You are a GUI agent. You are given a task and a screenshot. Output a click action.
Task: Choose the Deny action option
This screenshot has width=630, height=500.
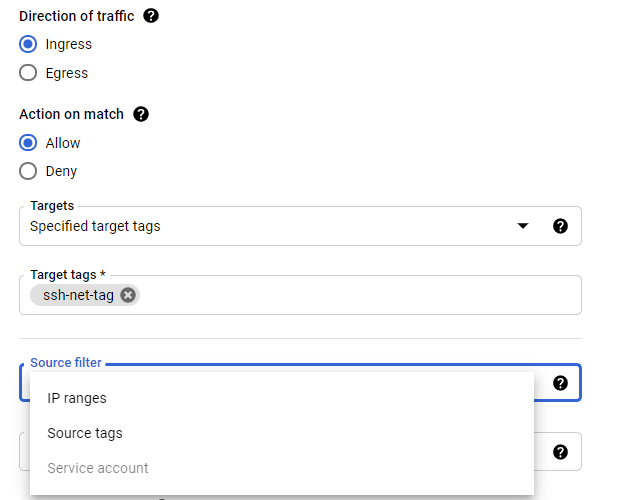(x=28, y=171)
